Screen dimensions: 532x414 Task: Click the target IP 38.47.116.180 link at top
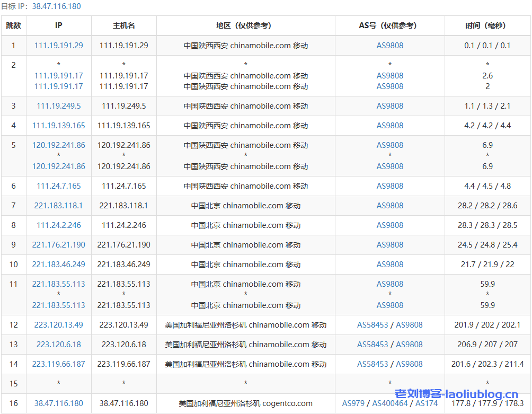coord(57,6)
